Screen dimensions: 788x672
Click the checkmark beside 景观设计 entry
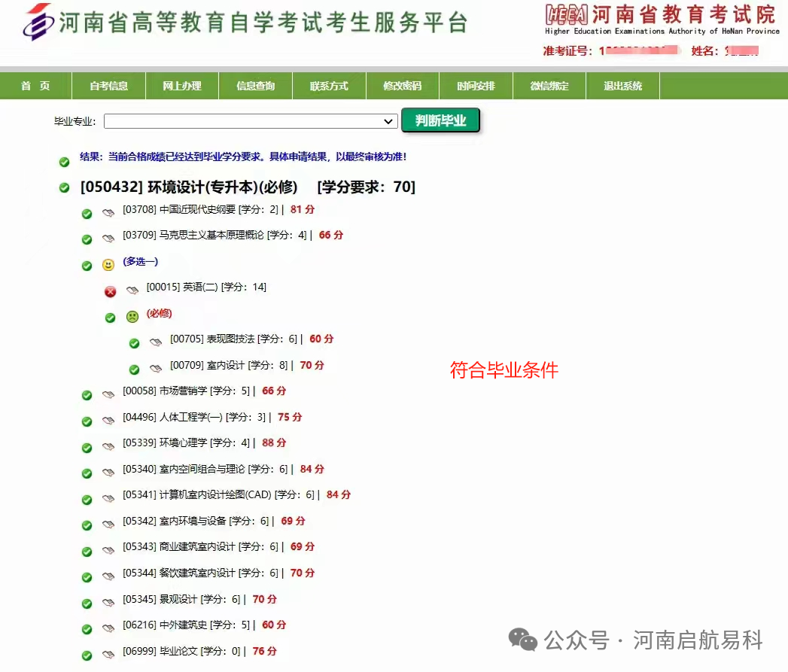coord(87,602)
